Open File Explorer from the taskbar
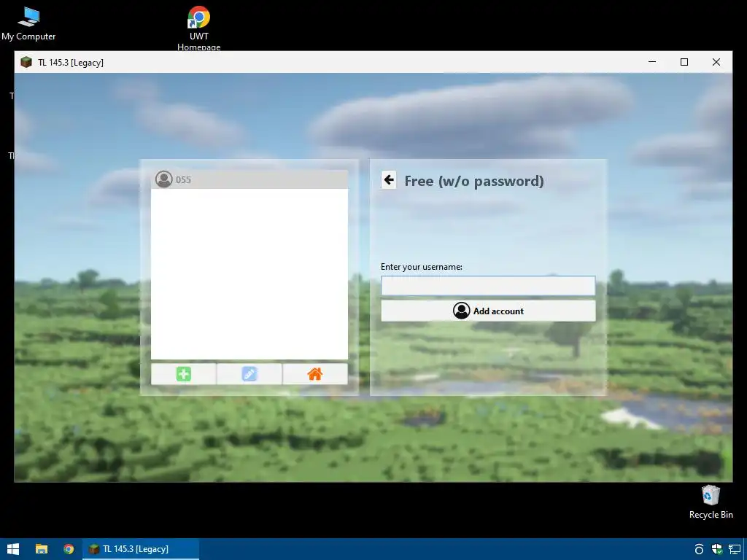 [x=42, y=549]
